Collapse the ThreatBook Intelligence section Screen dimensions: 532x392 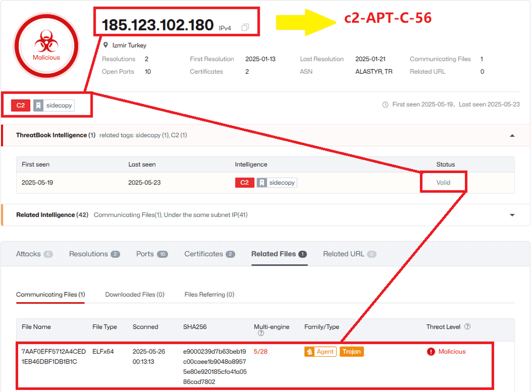512,136
